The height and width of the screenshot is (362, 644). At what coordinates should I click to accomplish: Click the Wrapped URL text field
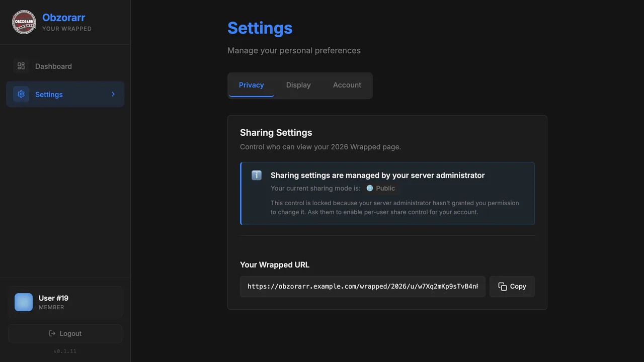363,287
